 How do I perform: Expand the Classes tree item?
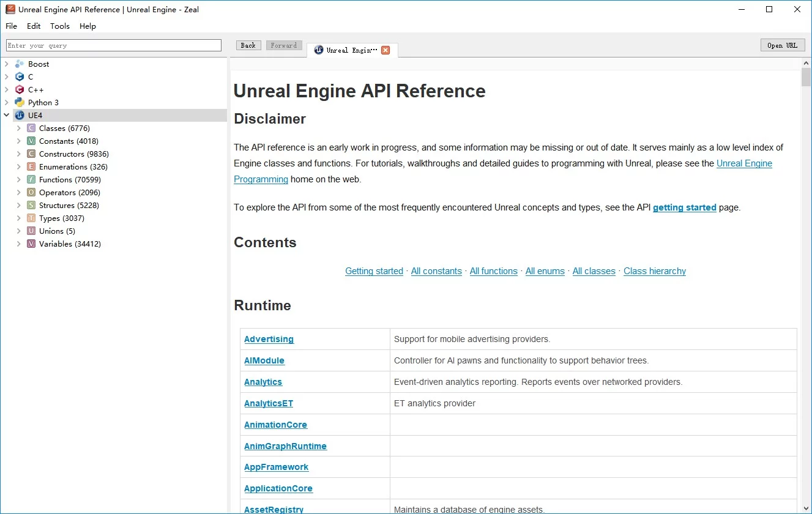18,128
